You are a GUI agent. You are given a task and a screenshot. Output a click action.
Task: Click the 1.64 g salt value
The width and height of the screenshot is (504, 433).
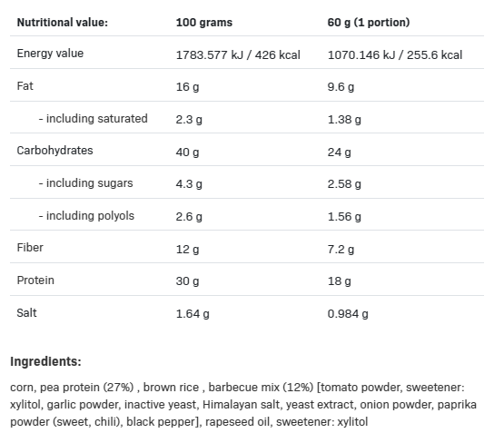193,314
